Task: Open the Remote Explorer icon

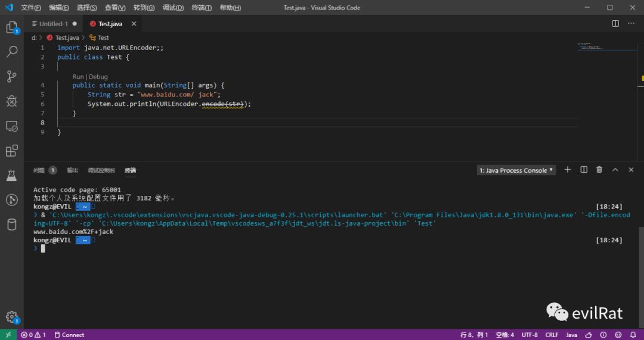Action: [x=11, y=126]
